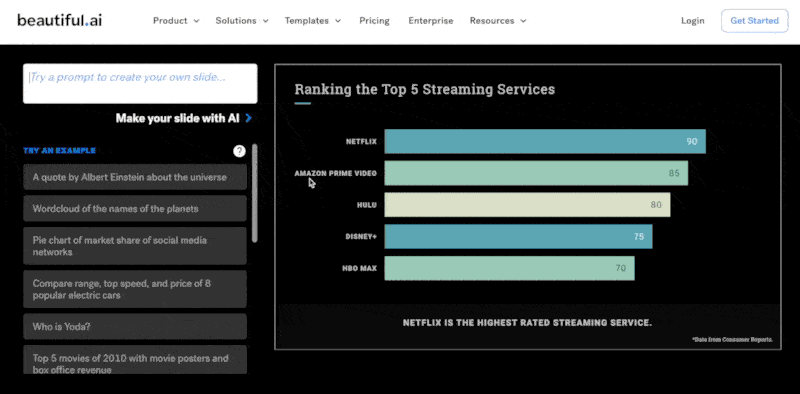
Task: Click the Get Started button
Action: point(755,21)
